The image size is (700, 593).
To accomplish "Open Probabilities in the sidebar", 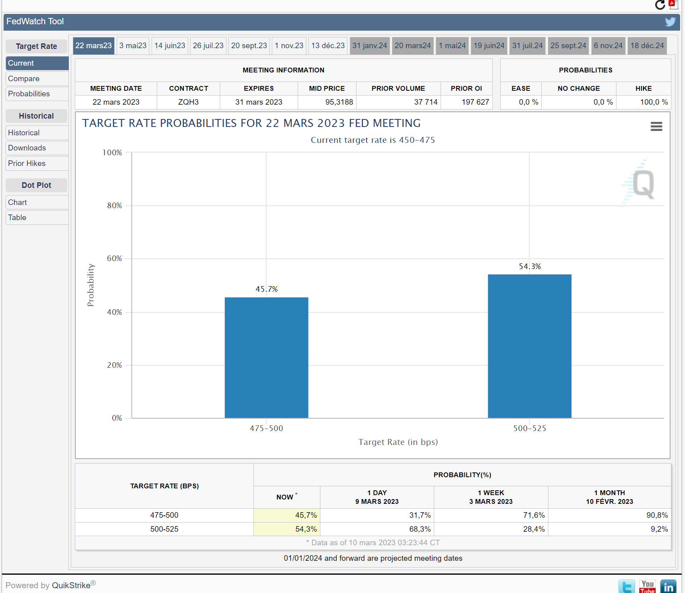I will (37, 94).
